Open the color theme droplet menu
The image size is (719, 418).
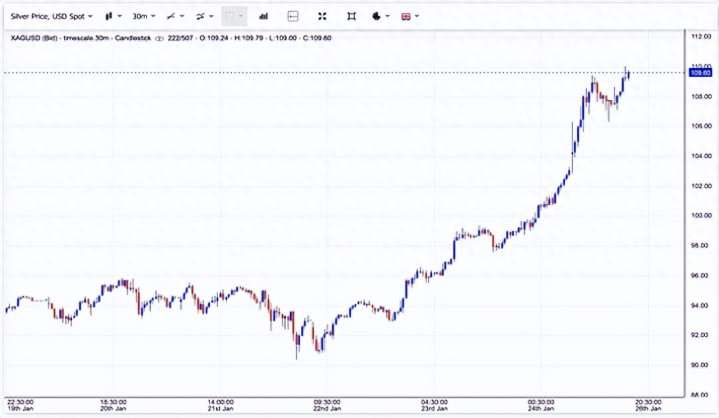379,17
